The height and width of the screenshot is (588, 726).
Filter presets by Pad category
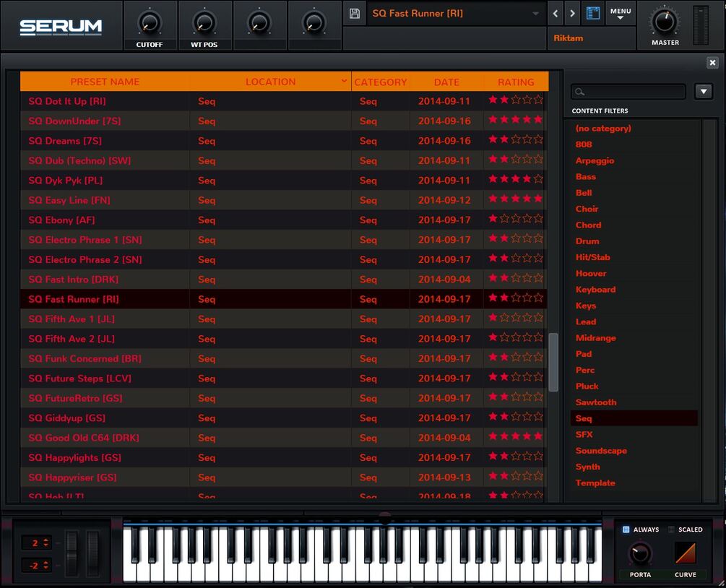click(584, 354)
